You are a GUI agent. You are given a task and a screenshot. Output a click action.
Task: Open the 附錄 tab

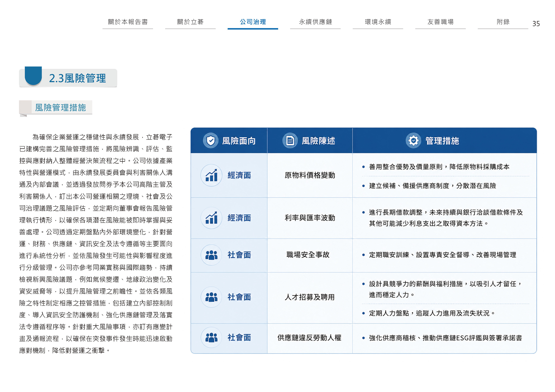[503, 22]
